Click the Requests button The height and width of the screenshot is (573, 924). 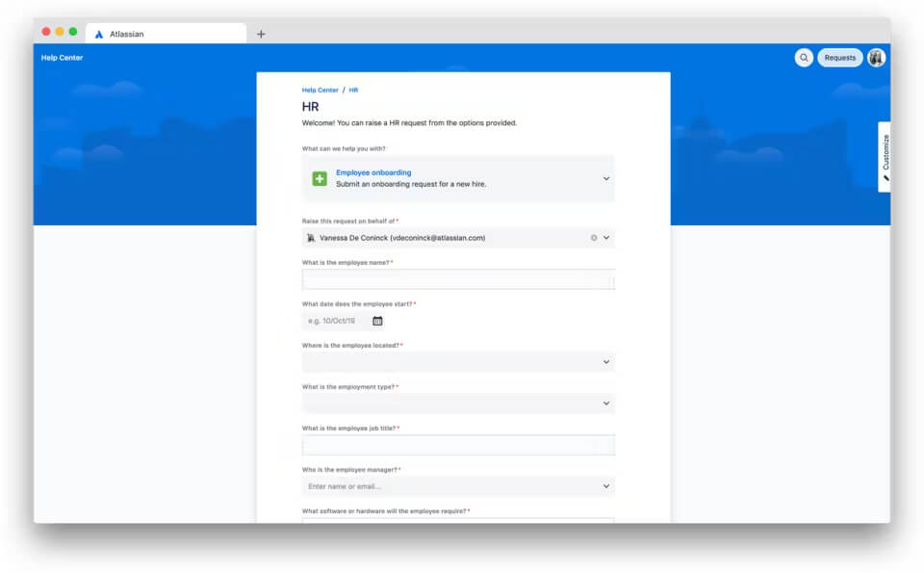click(x=839, y=58)
